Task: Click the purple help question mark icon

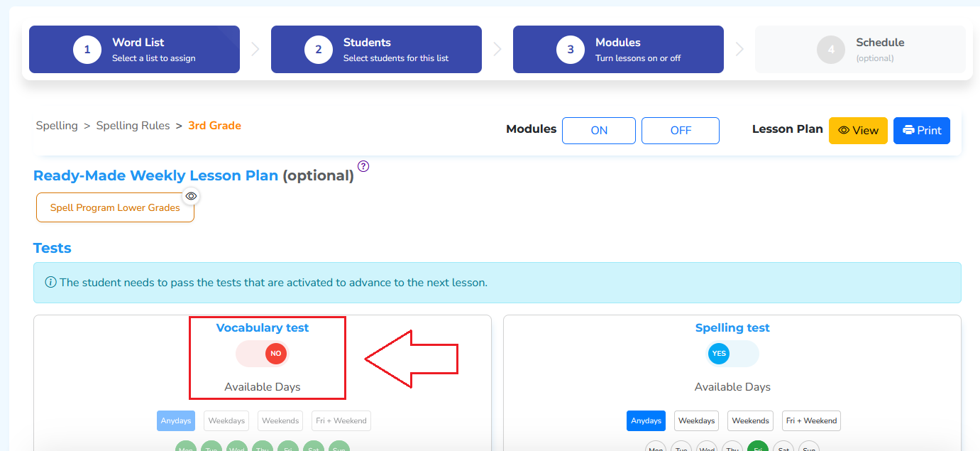Action: click(363, 167)
